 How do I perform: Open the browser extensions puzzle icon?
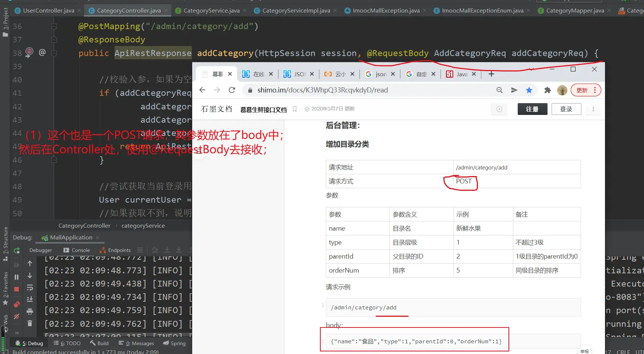coord(548,90)
